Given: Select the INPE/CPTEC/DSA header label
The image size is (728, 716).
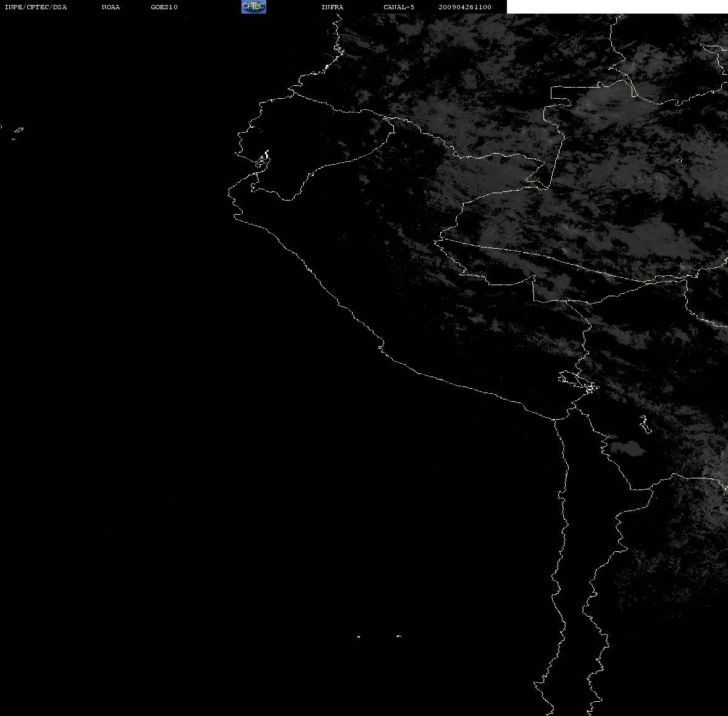Looking at the screenshot, I should [35, 7].
